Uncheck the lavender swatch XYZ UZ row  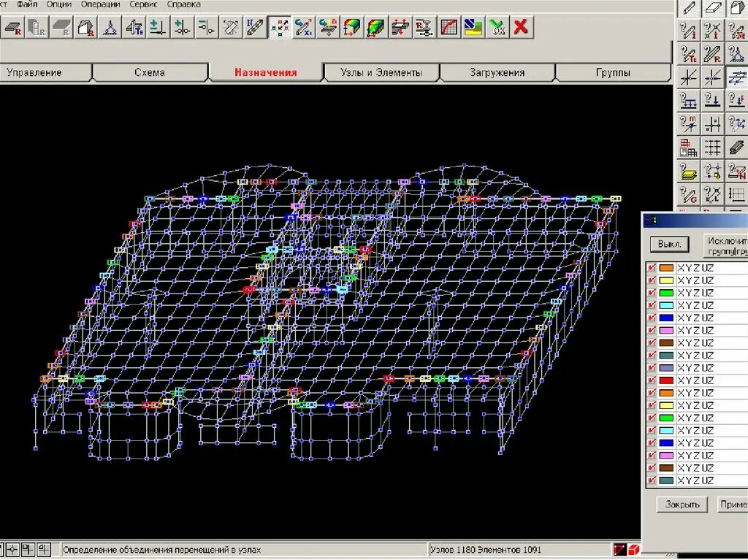652,368
